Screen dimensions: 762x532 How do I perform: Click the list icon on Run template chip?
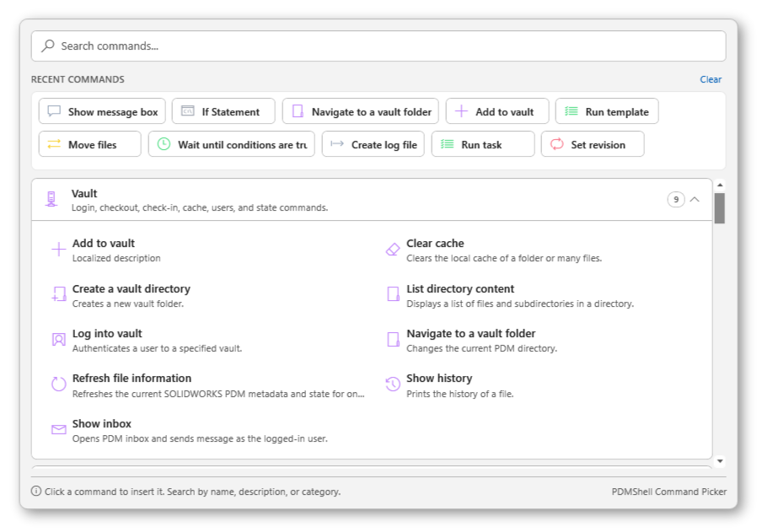point(571,111)
